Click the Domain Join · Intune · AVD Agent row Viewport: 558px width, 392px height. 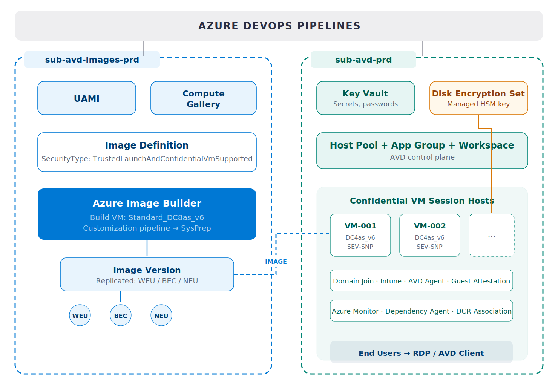422,280
